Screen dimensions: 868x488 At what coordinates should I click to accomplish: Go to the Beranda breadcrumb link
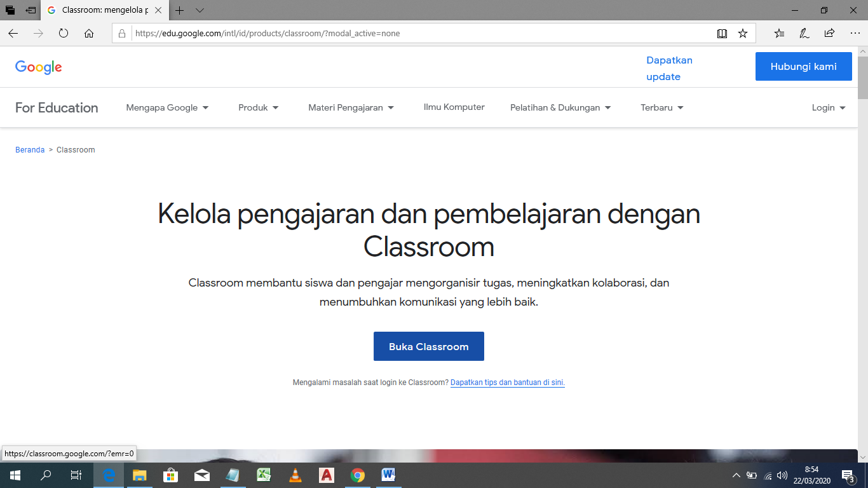(x=30, y=150)
